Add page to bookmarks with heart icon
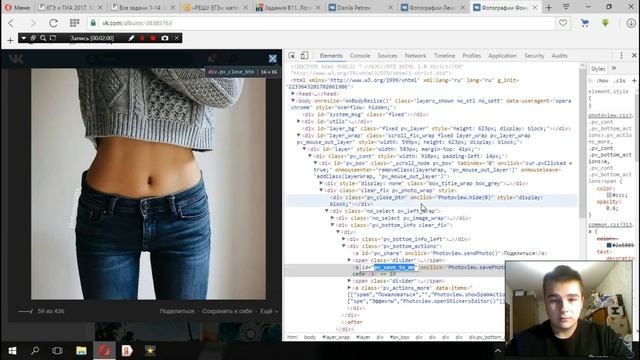Image resolution: width=640 pixels, height=360 pixels. tap(563, 23)
